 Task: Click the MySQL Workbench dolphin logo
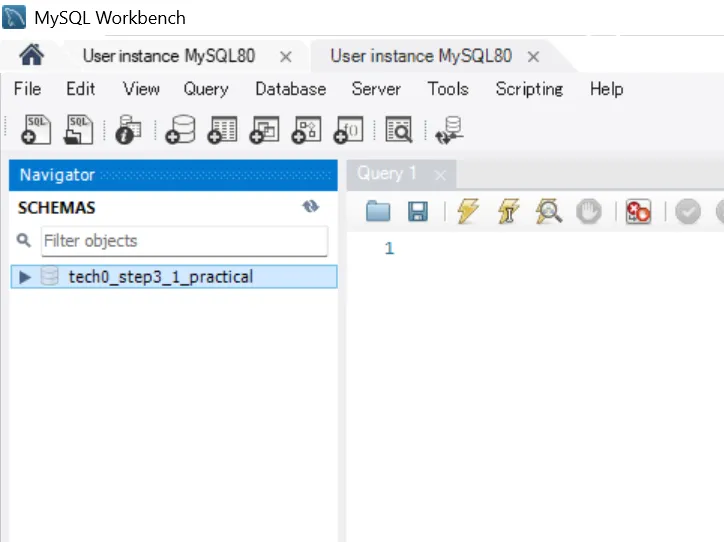point(14,18)
